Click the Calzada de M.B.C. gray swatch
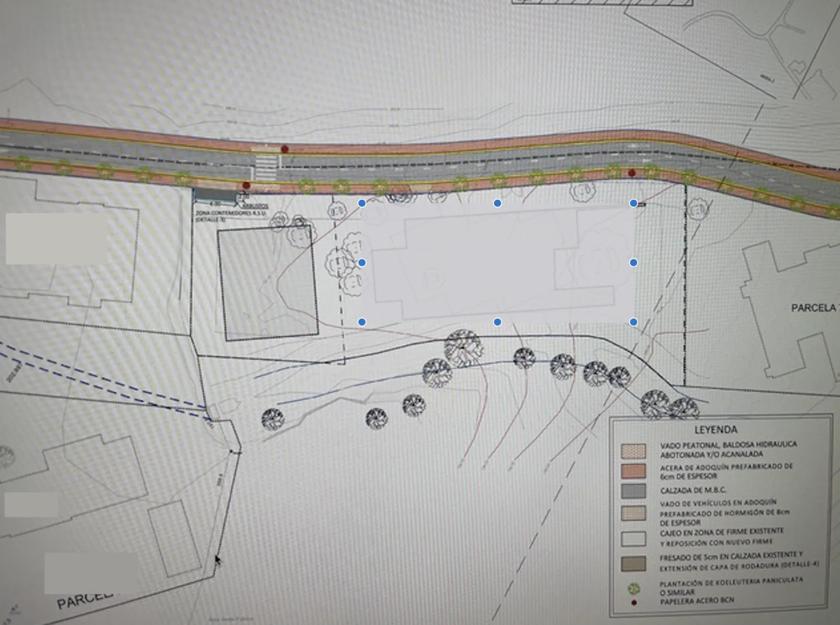 point(633,491)
